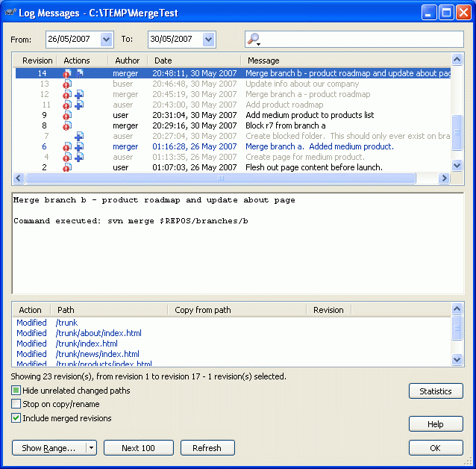The width and height of the screenshot is (476, 469).
Task: Uncheck Include merged revisions checkbox
Action: pyautogui.click(x=16, y=418)
